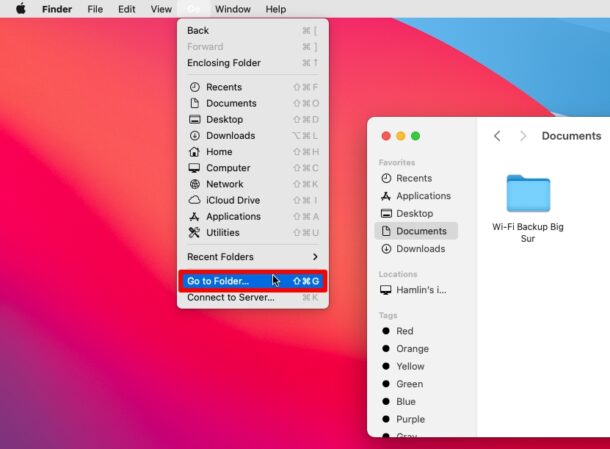Click the Recents label in Go menu
This screenshot has width=610, height=449.
click(x=224, y=87)
